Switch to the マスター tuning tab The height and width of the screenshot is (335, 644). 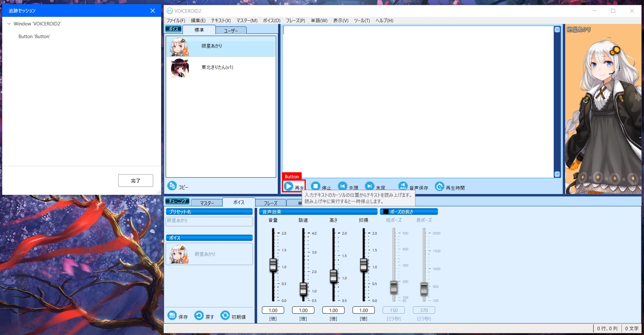(x=207, y=203)
